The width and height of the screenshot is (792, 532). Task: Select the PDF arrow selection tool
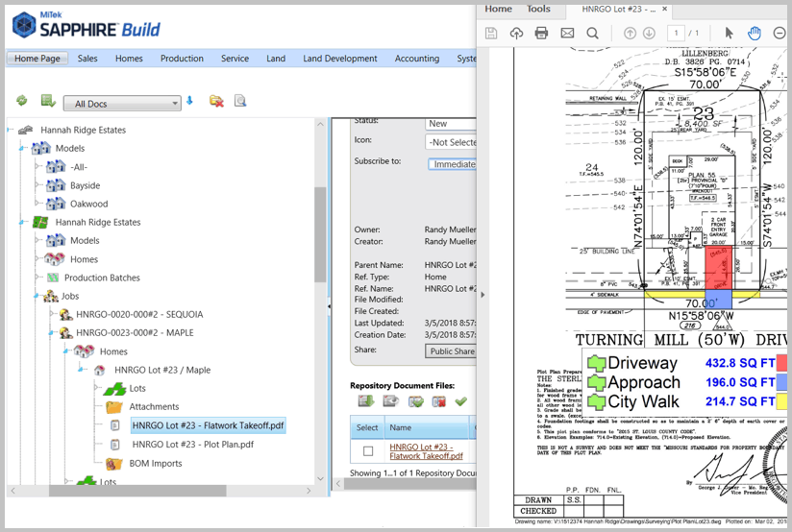click(729, 34)
